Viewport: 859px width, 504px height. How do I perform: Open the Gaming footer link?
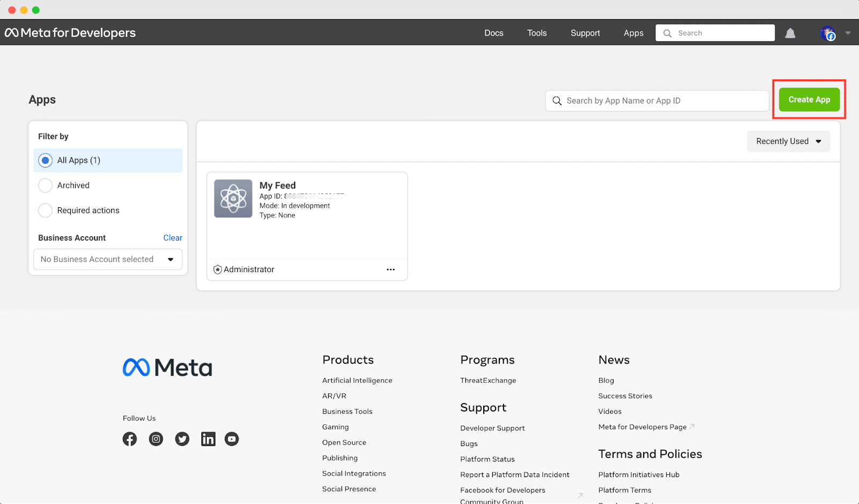[336, 427]
